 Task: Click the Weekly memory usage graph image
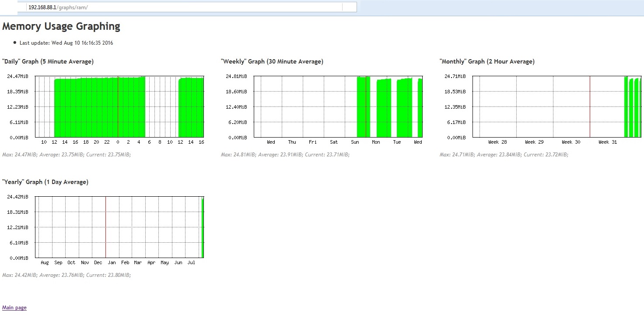322,110
